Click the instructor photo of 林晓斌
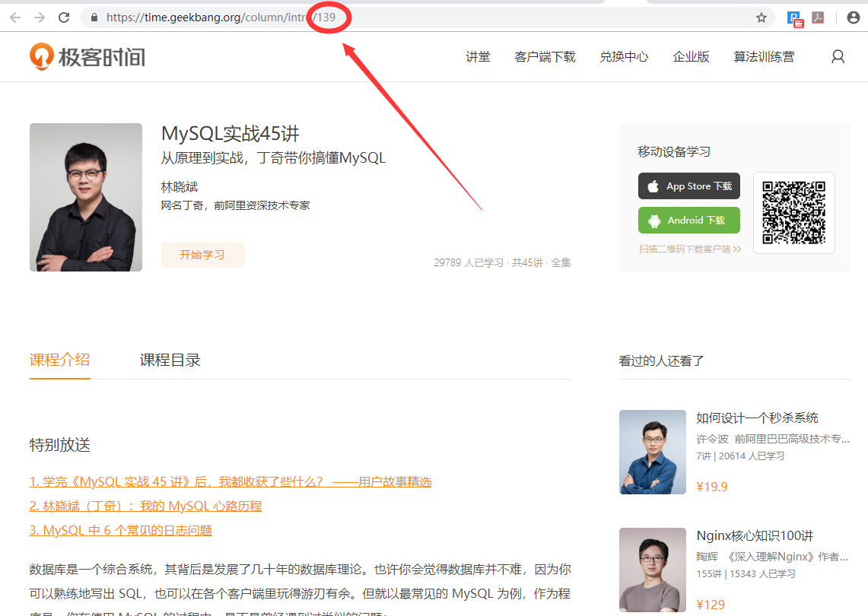Image resolution: width=868 pixels, height=616 pixels. tap(86, 197)
